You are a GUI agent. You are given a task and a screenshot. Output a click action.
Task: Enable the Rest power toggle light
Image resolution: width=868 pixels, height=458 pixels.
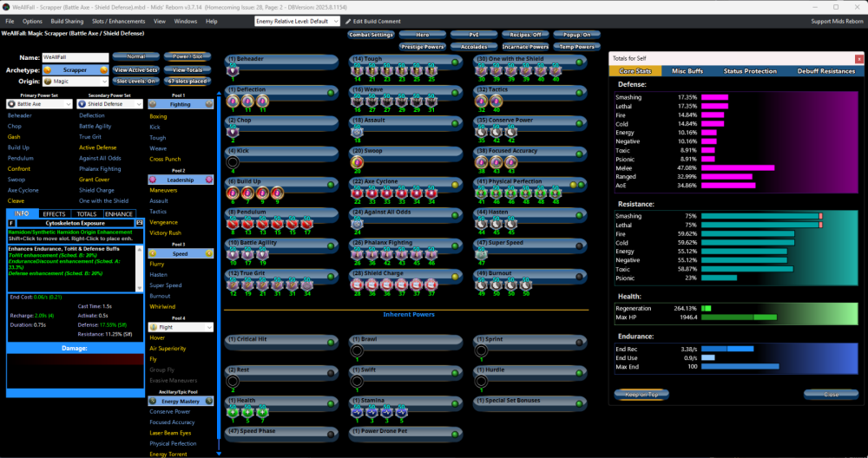331,370
